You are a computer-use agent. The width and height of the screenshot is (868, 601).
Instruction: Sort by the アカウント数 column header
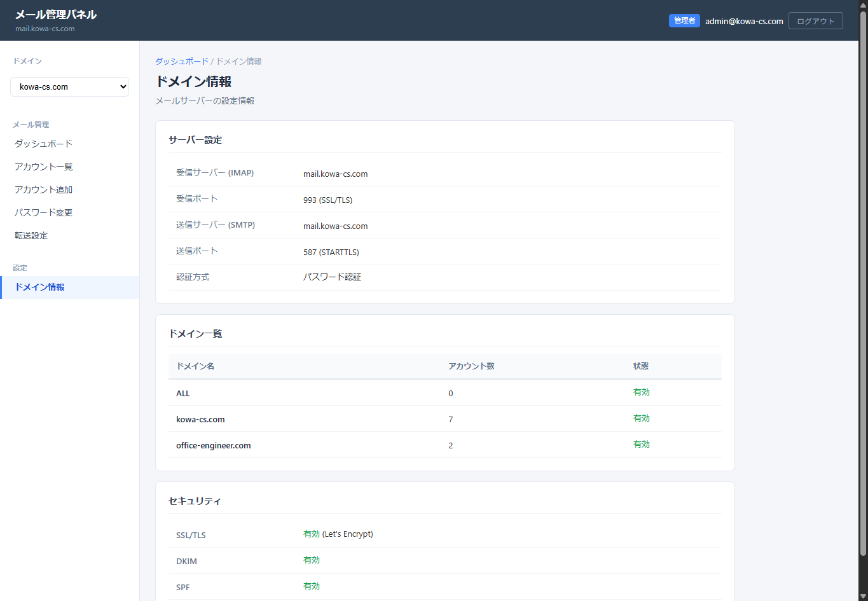click(x=471, y=366)
